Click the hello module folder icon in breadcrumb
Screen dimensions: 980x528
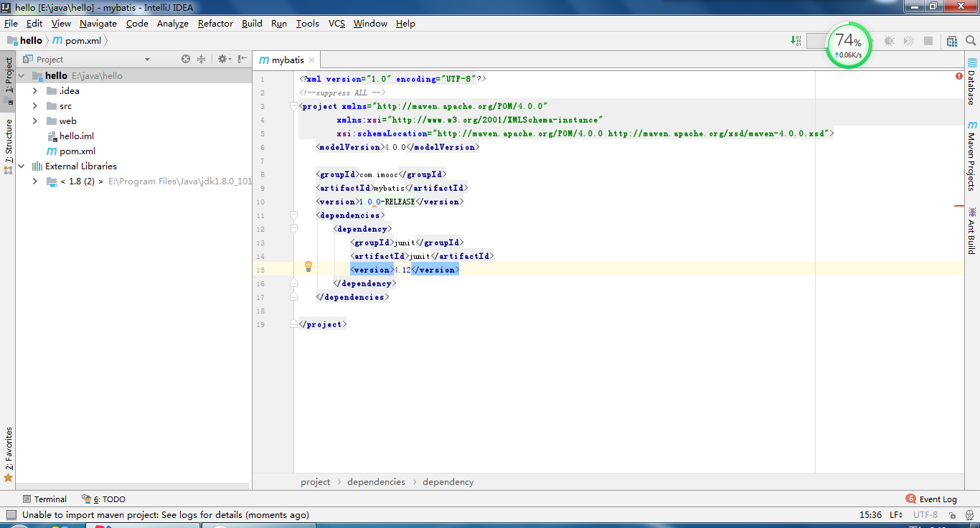(x=12, y=41)
